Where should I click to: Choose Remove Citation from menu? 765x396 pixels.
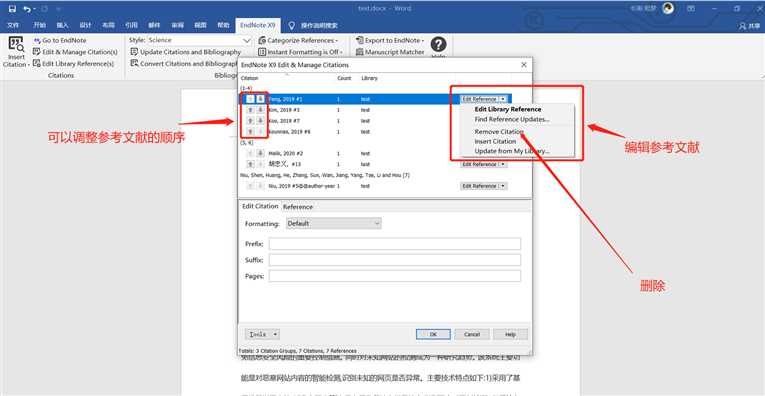point(499,132)
